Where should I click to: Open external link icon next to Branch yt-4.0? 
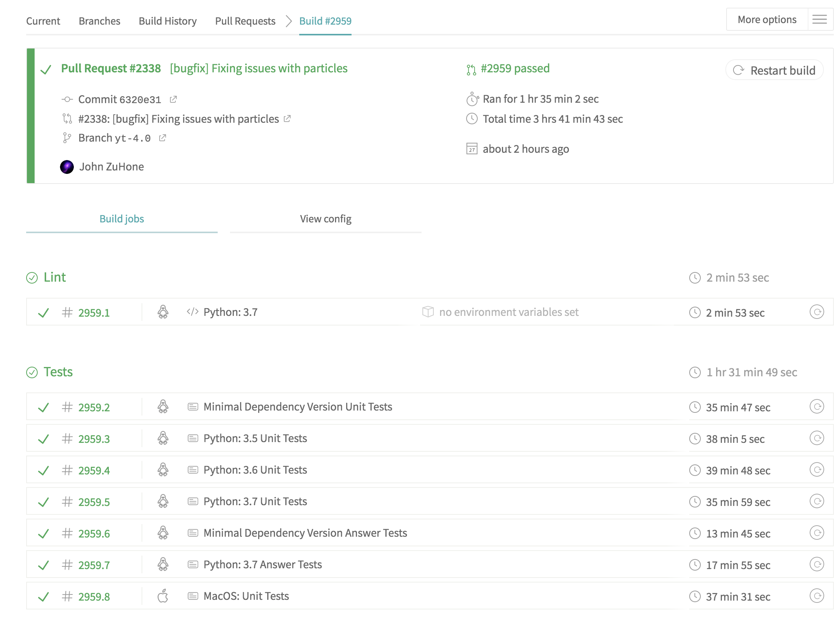(163, 138)
